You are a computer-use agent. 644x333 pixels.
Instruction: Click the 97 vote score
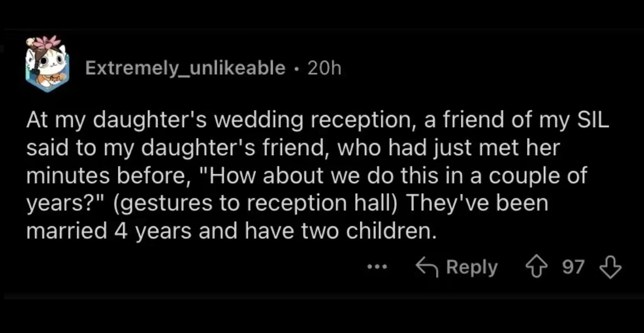coord(573,268)
